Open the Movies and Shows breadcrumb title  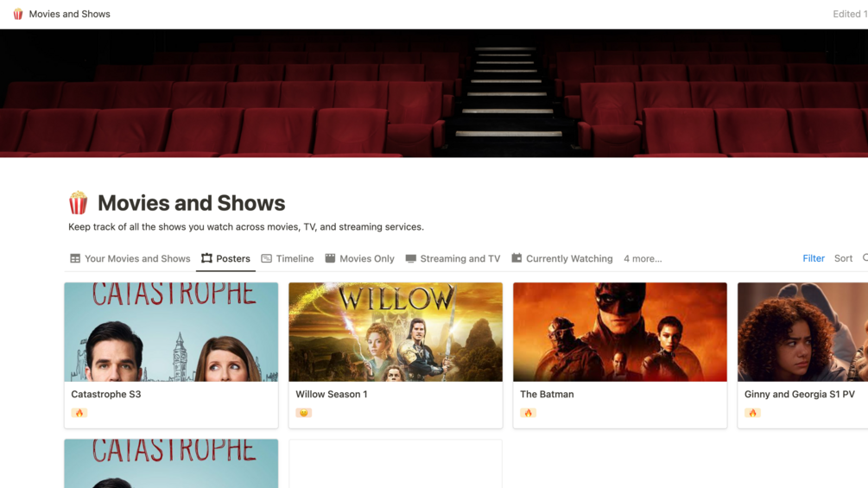[69, 14]
